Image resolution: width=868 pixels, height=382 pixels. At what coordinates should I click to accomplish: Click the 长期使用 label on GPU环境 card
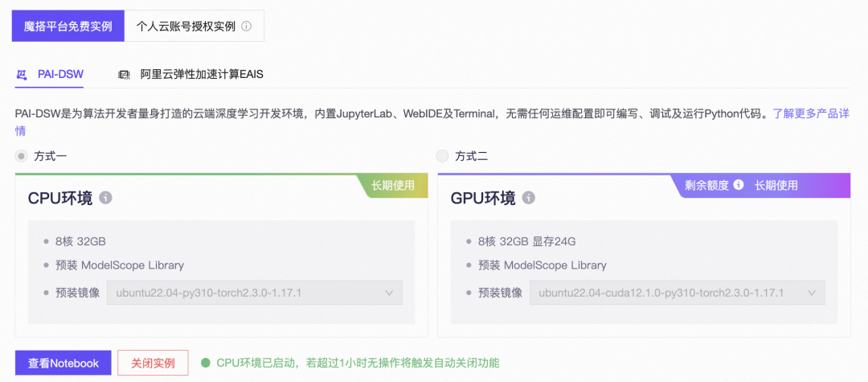coord(776,185)
